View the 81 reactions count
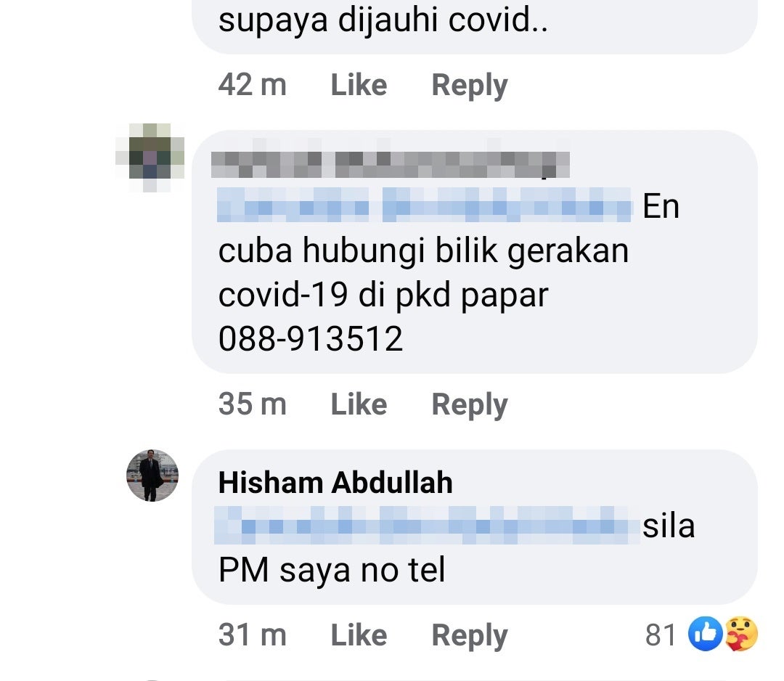This screenshot has height=681, width=784. (x=661, y=635)
